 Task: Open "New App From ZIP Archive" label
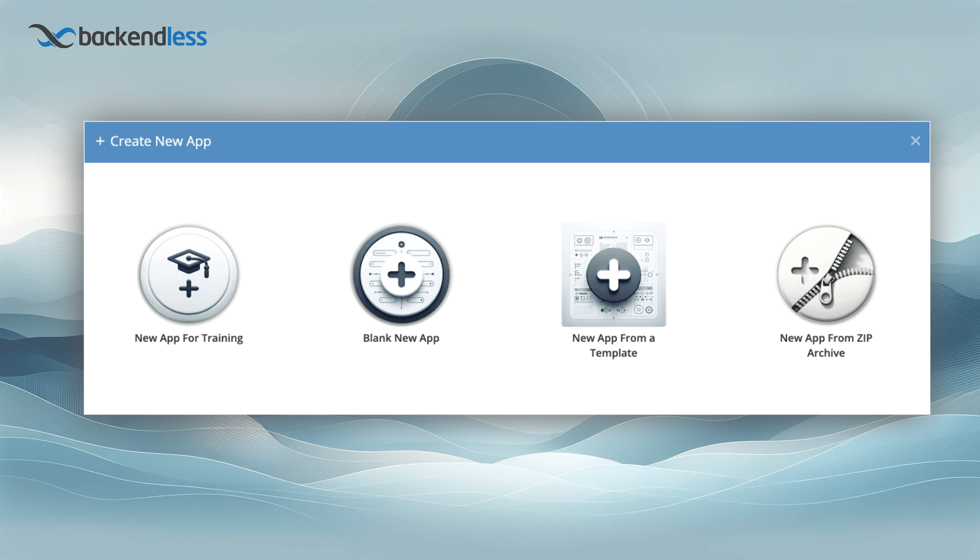[x=826, y=345]
